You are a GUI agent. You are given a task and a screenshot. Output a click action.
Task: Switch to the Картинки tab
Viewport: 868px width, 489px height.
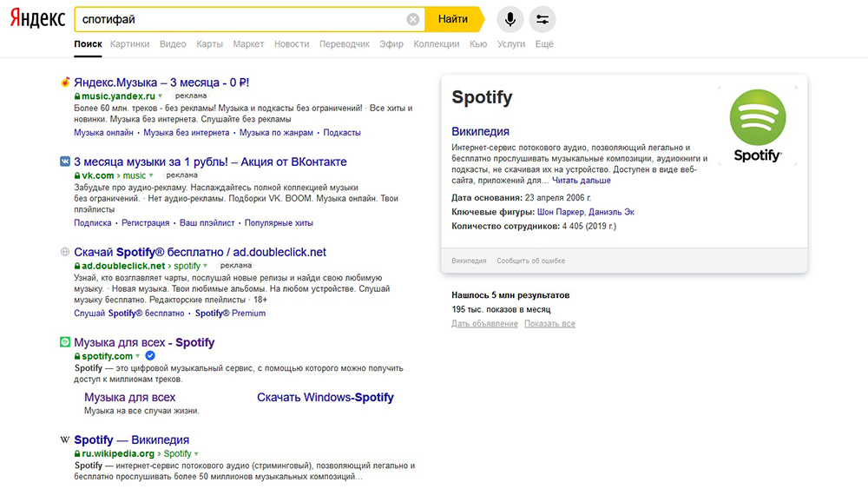[x=130, y=43]
